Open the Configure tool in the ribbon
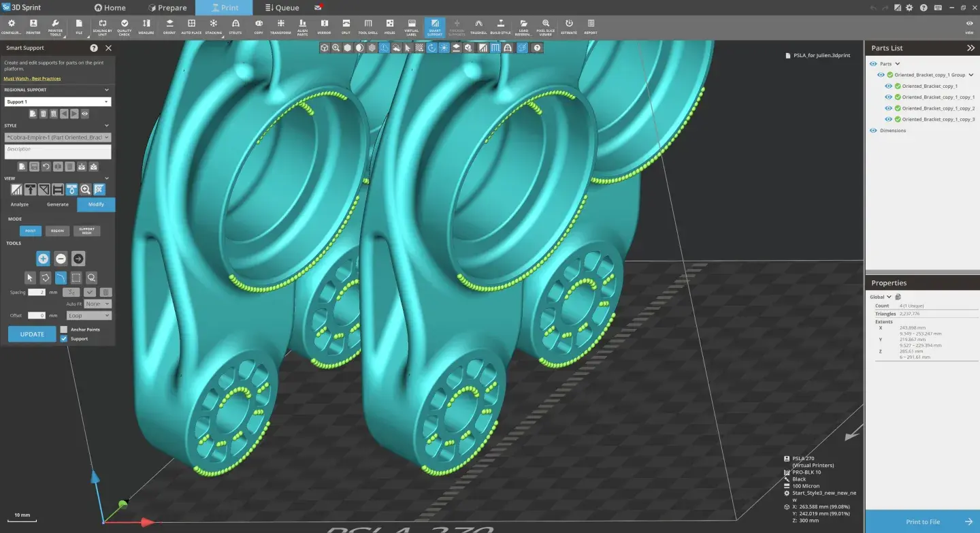 coord(11,27)
